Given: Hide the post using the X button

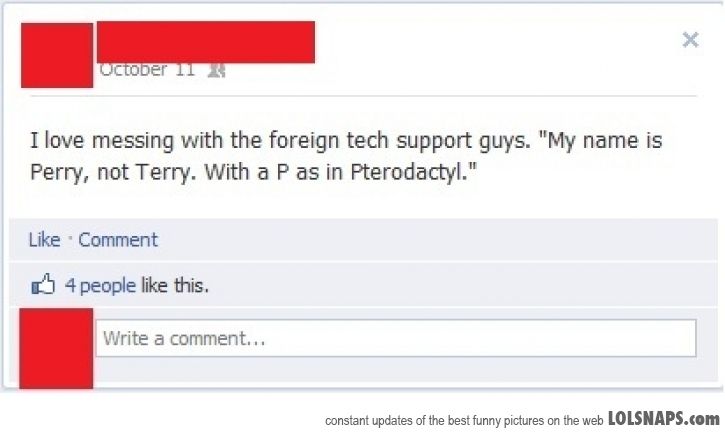Looking at the screenshot, I should click(x=690, y=40).
